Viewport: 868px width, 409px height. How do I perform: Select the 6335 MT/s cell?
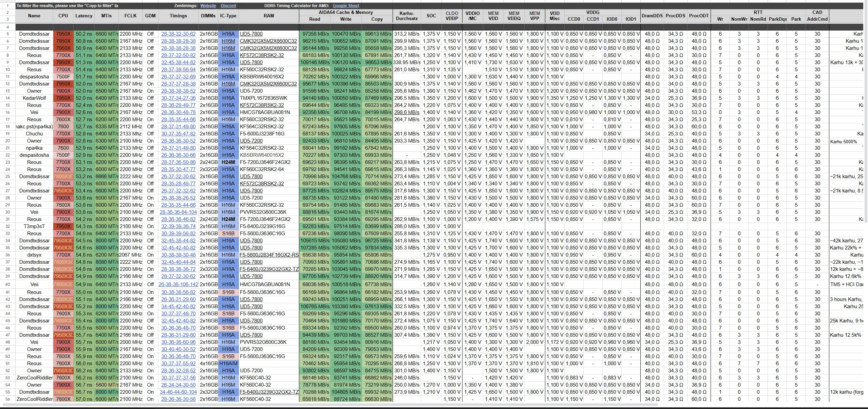[x=107, y=127]
